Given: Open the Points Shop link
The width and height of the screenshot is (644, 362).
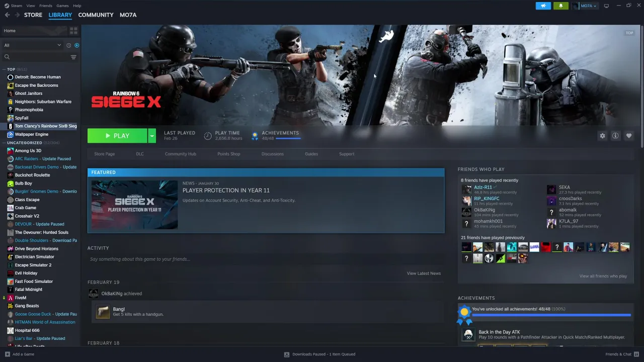Looking at the screenshot, I should click(x=229, y=154).
